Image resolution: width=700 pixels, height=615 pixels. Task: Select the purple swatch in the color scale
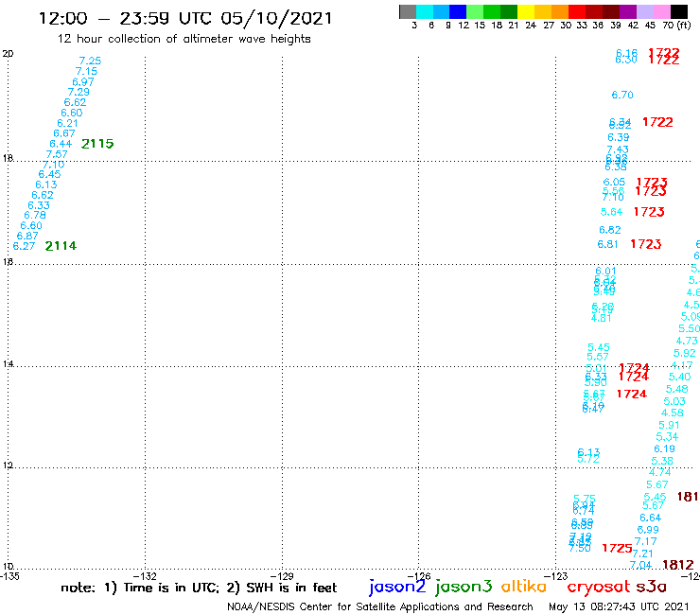pos(628,11)
